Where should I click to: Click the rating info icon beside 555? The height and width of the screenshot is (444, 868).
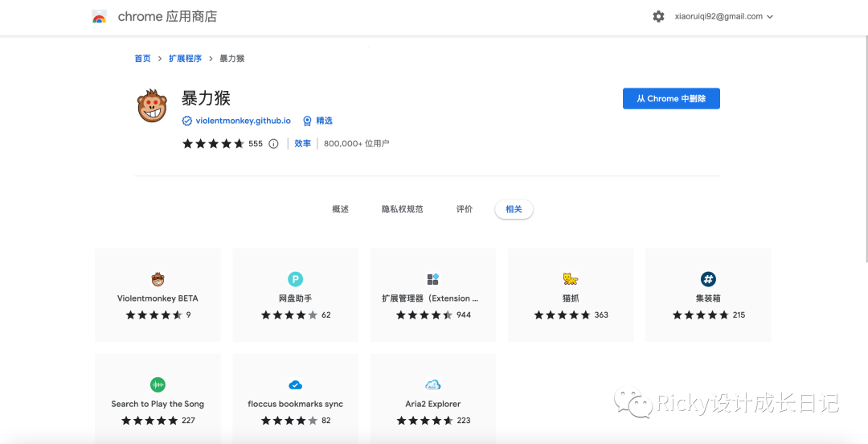(x=273, y=143)
